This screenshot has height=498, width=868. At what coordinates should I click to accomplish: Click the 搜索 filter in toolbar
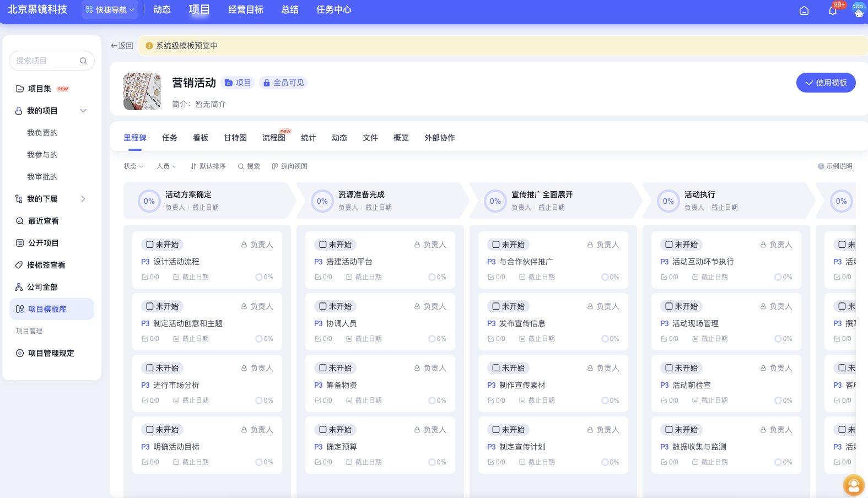click(249, 166)
